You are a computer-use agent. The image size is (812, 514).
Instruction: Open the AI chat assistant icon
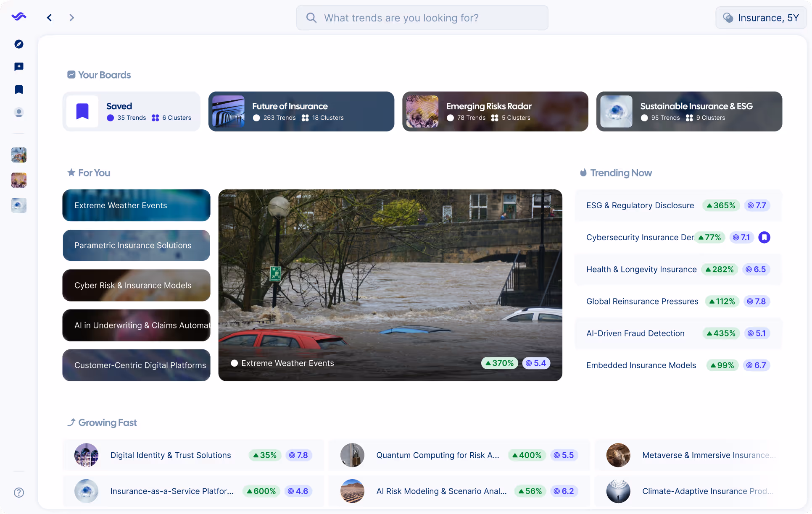tap(19, 66)
